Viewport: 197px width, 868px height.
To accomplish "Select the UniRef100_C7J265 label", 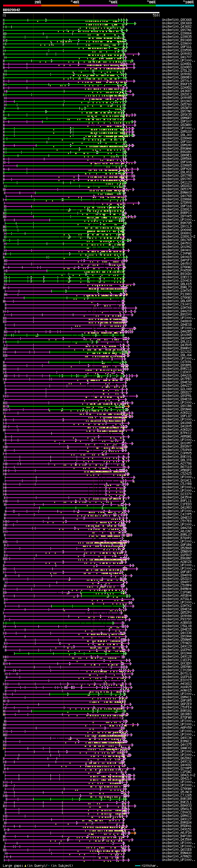I will coord(177,796).
